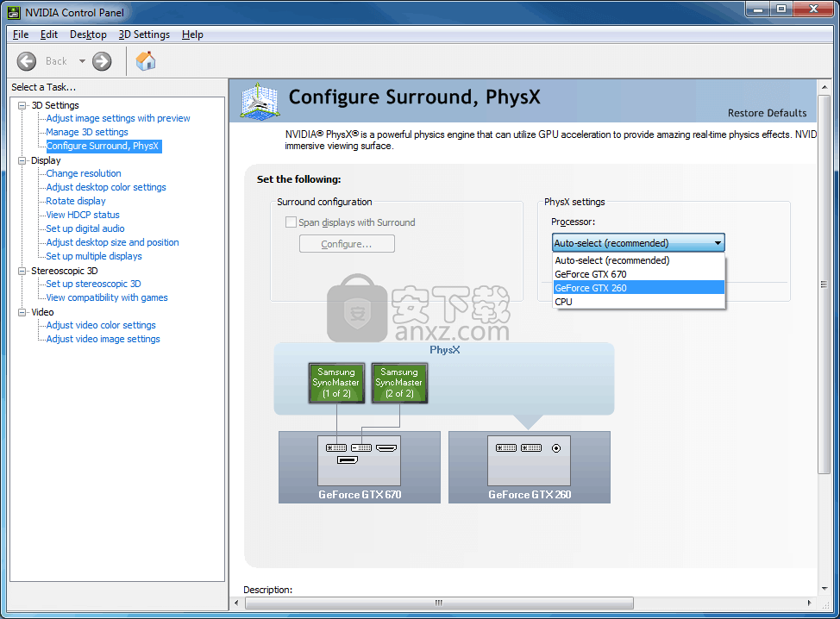
Task: Click the Back arrow icon
Action: pyautogui.click(x=26, y=61)
